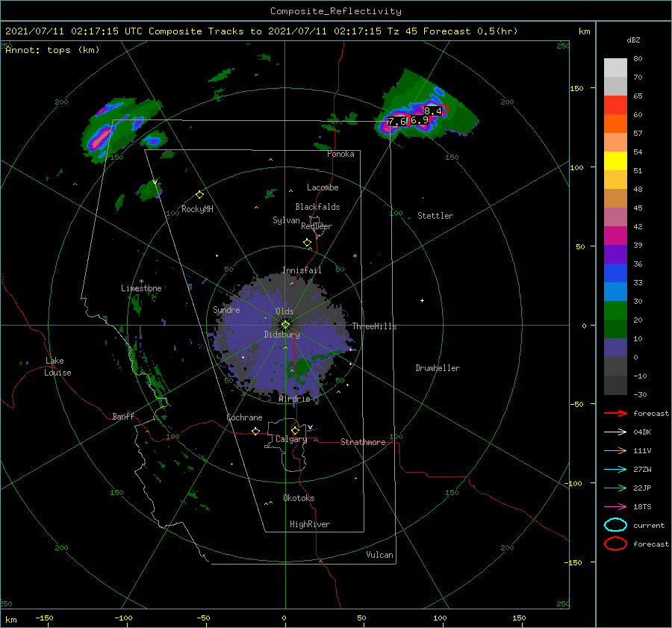Screen dimensions: 672x628
Task: Select the 54 dBZ yellow color band
Action: click(x=615, y=161)
